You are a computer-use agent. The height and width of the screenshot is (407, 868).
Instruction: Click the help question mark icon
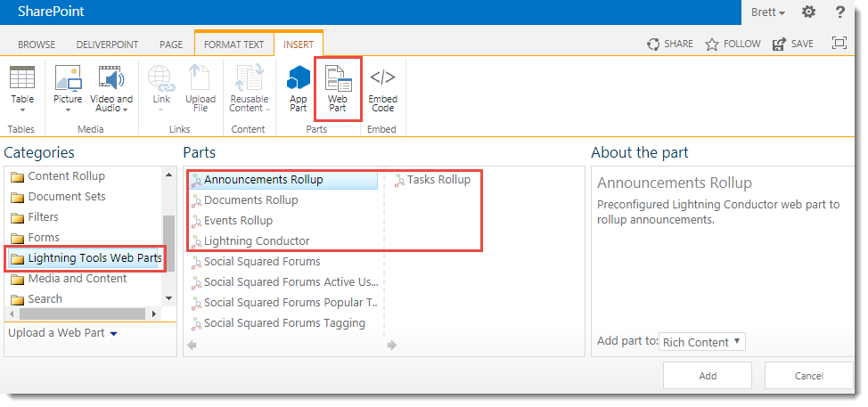pyautogui.click(x=839, y=12)
